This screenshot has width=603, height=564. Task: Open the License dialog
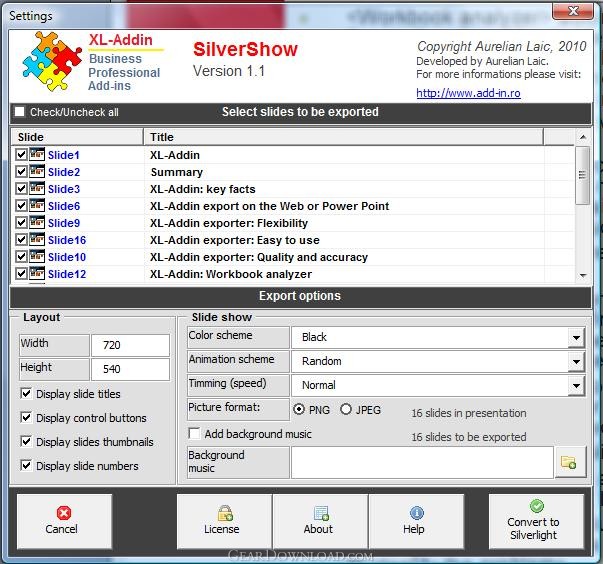click(224, 521)
